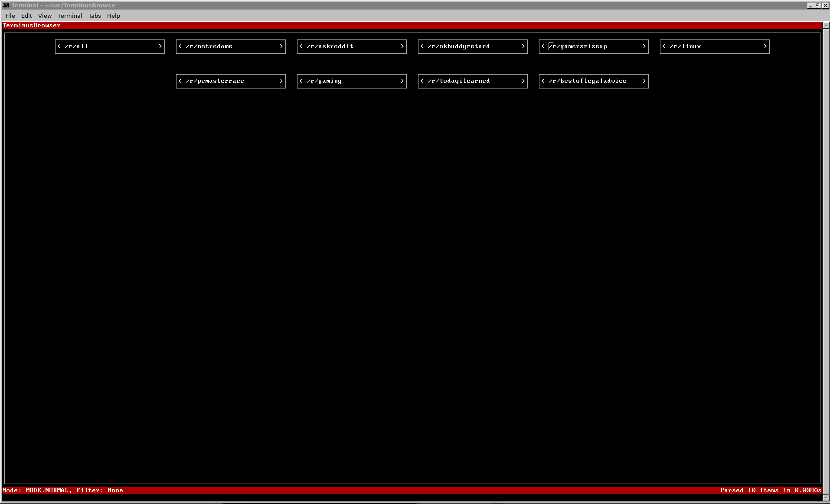Click the 'Parsed 10 items in 0.0080s' status

pos(771,491)
